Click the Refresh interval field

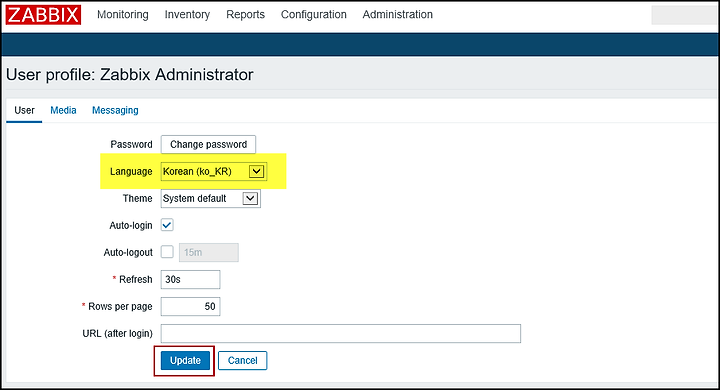pos(191,279)
